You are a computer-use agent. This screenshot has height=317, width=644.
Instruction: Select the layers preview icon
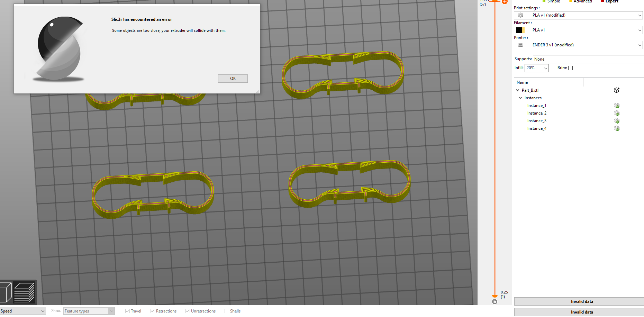pos(24,292)
